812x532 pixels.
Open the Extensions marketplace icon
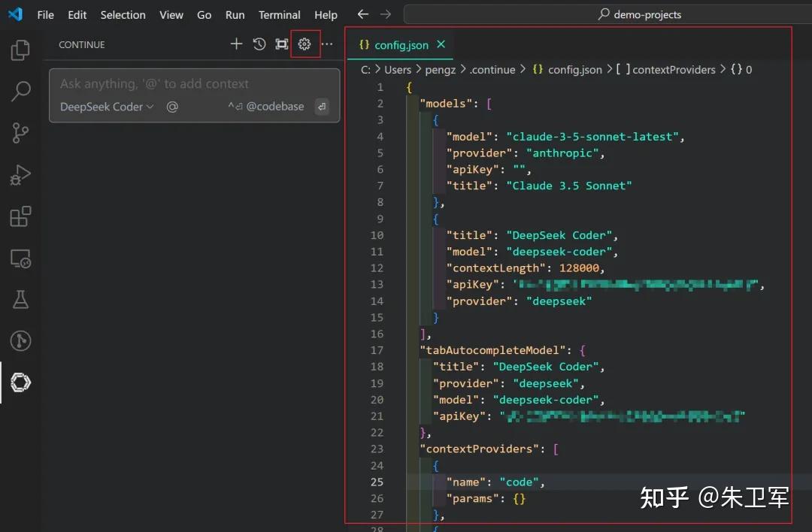20,216
